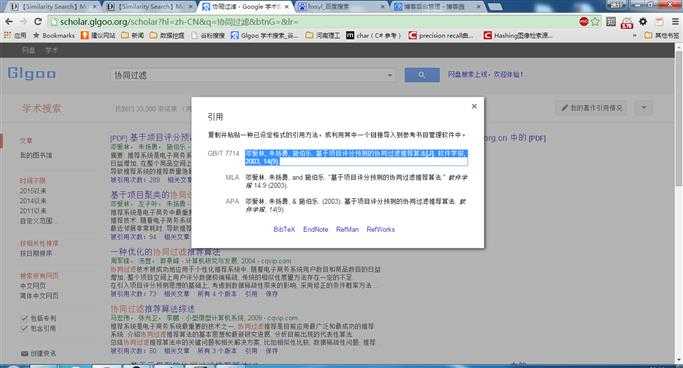Click the scholar.glgoo.org address bar
This screenshot has width=683, height=368.
coord(314,21)
